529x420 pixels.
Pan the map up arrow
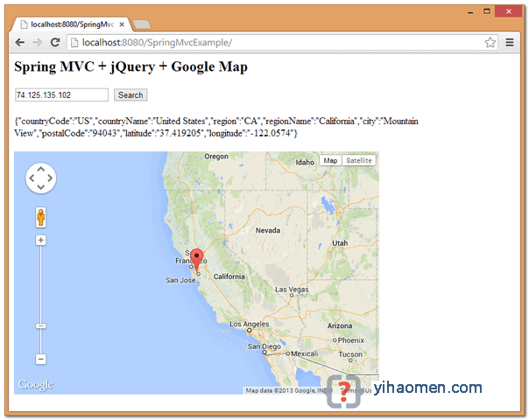41,169
